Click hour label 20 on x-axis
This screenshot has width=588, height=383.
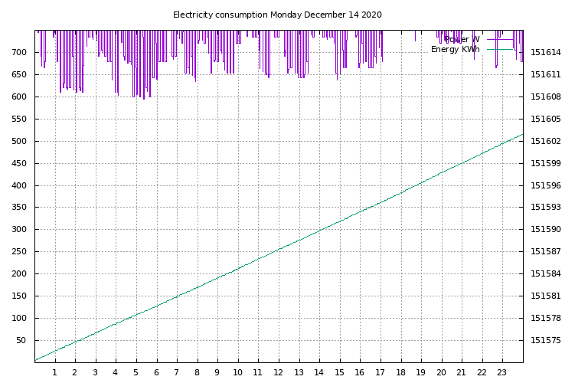pos(441,372)
